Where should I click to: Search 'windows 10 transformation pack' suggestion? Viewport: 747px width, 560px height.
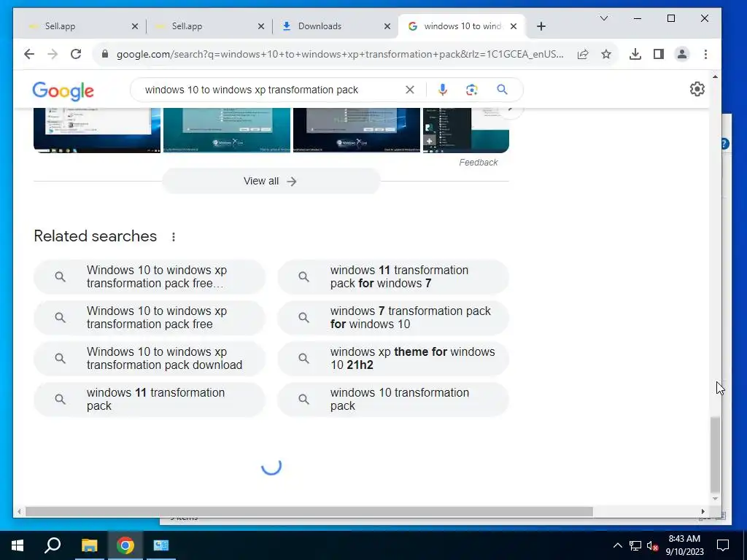coord(393,400)
